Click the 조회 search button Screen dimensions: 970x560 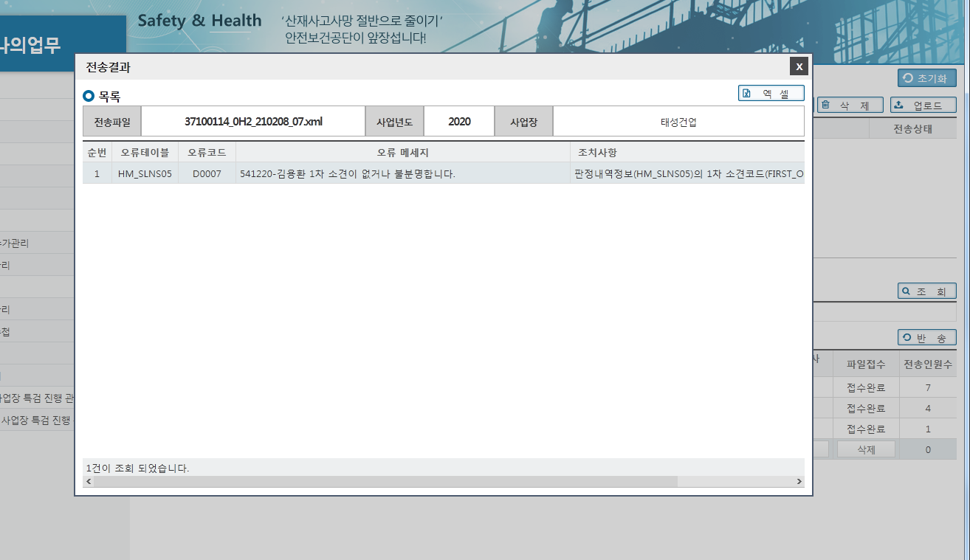[x=926, y=291]
